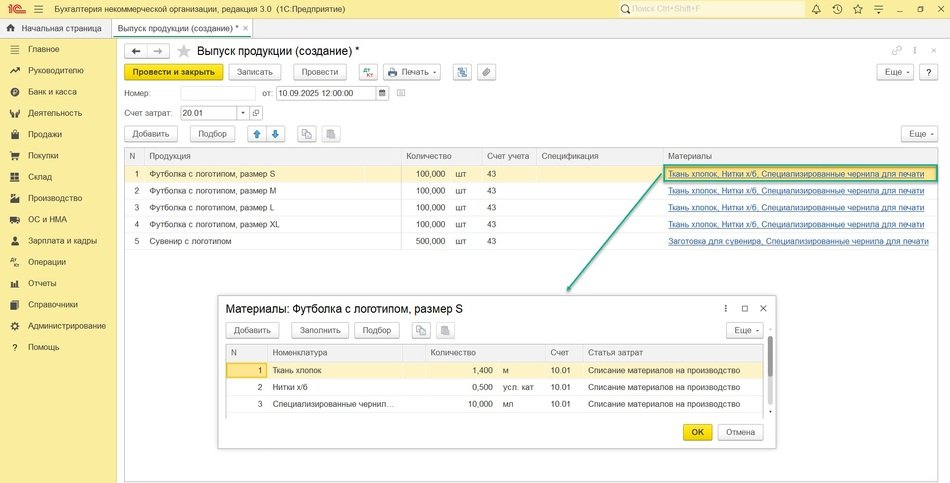
Task: Click copy link icon for the document
Action: point(897,50)
